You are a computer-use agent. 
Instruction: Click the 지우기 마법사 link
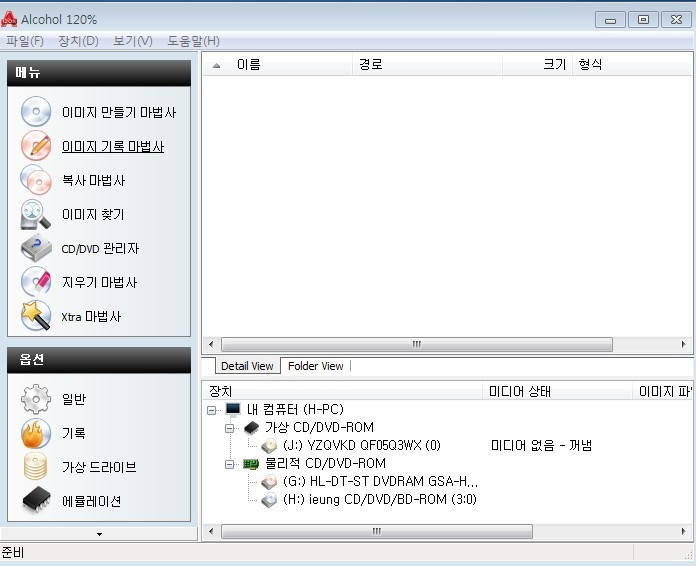99,283
